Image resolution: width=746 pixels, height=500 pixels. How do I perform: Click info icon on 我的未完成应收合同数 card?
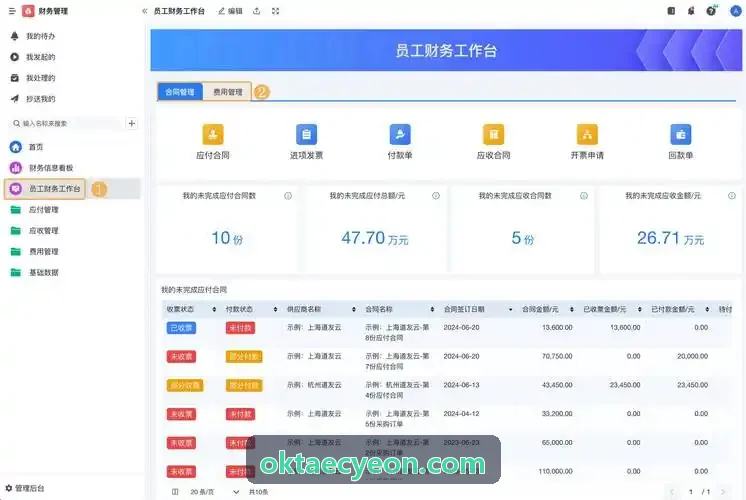(x=584, y=196)
